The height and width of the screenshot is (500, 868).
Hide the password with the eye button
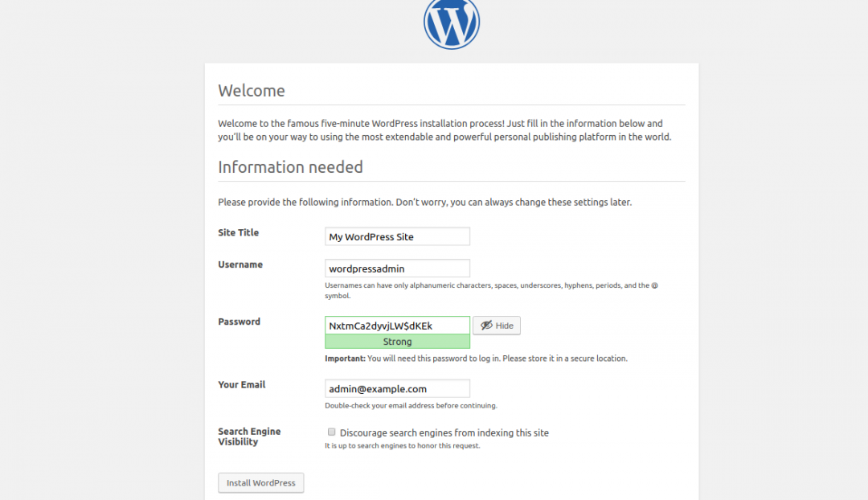(496, 326)
